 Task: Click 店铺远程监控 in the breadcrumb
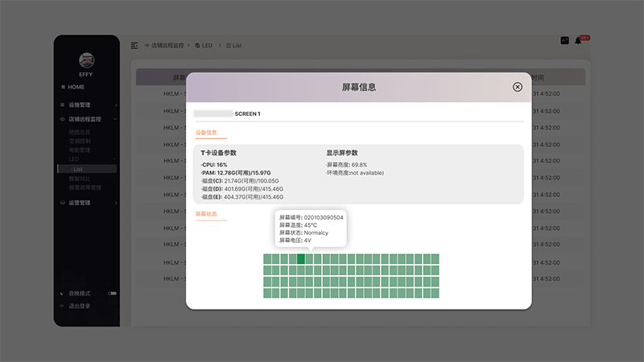coord(167,46)
